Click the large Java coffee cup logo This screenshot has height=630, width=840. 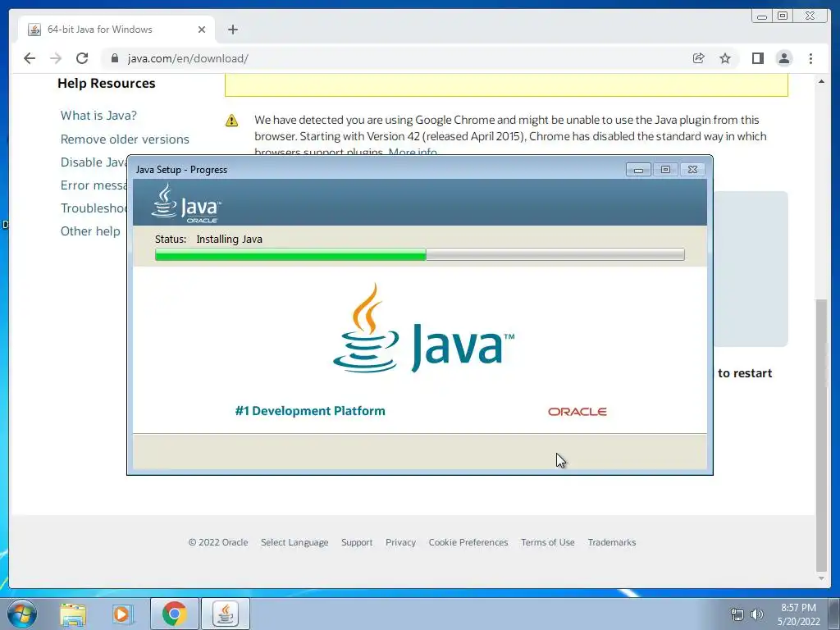point(423,328)
